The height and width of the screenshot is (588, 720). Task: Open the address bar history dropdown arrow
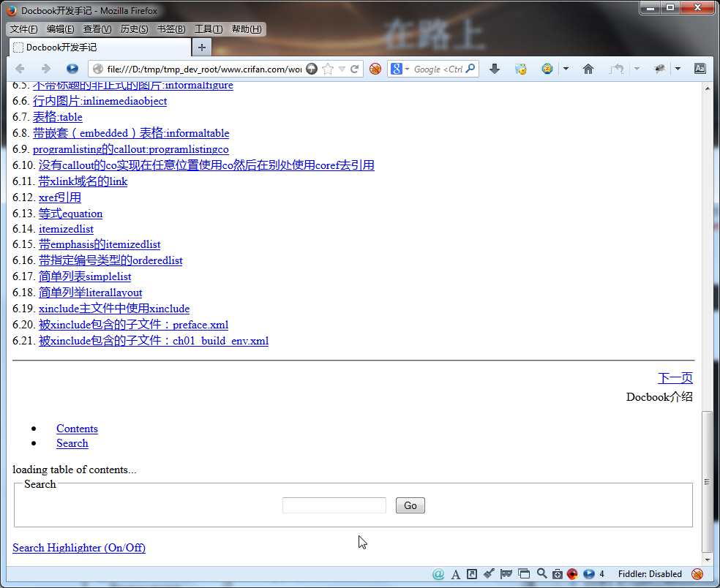point(342,69)
